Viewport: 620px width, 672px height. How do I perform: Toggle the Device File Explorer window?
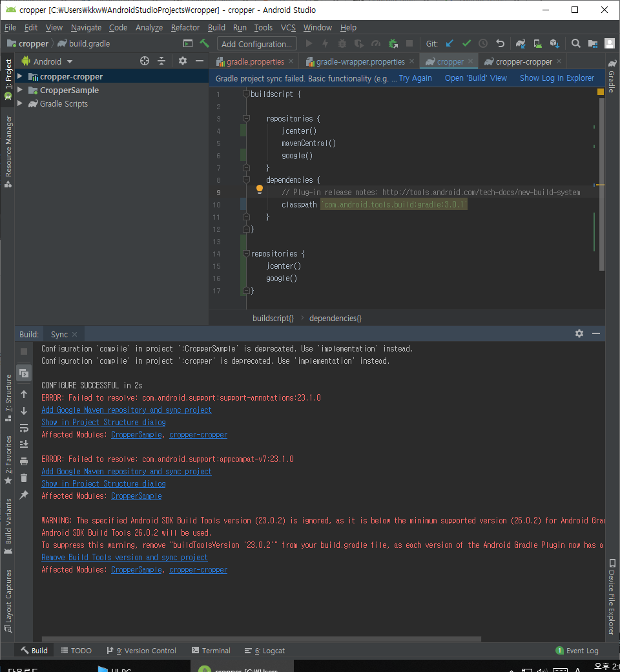612,596
